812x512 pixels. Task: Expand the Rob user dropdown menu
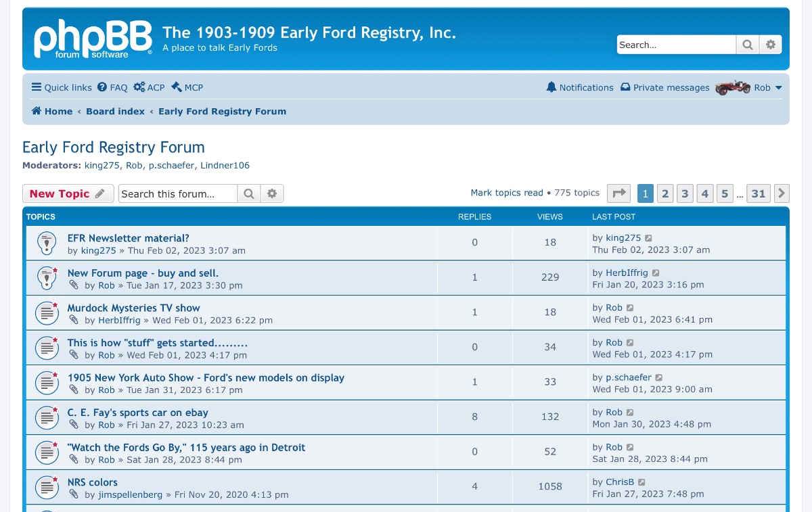coord(768,87)
